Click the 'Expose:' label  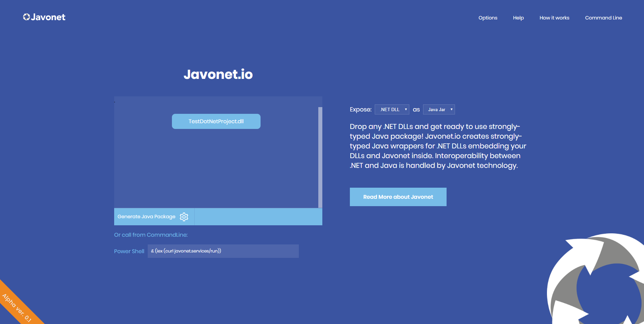(x=361, y=109)
